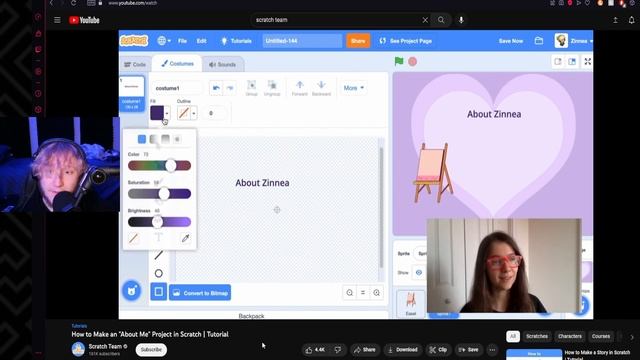Select the horizontal gradient fill option
Image resolution: width=640 pixels, height=360 pixels.
pos(153,139)
